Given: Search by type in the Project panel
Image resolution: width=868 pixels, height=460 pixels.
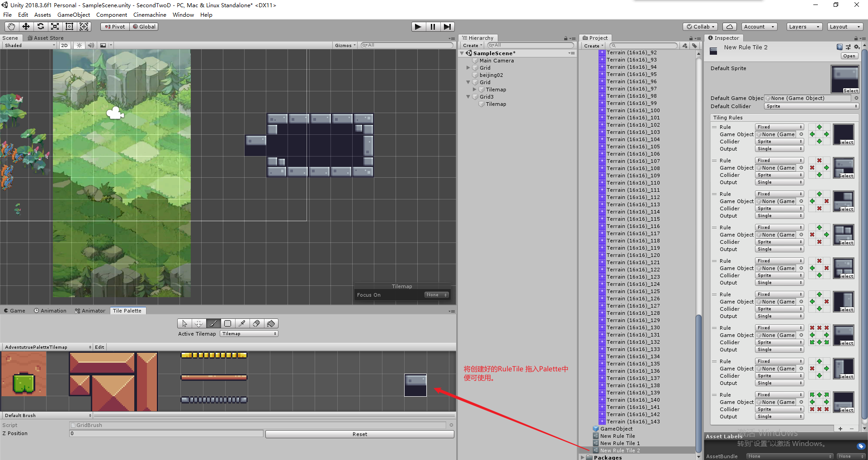Looking at the screenshot, I should [685, 46].
